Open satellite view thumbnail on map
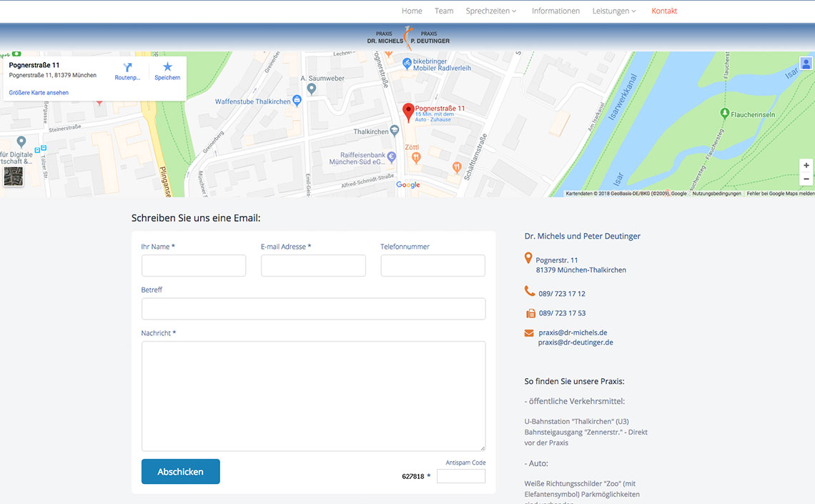 [13, 177]
